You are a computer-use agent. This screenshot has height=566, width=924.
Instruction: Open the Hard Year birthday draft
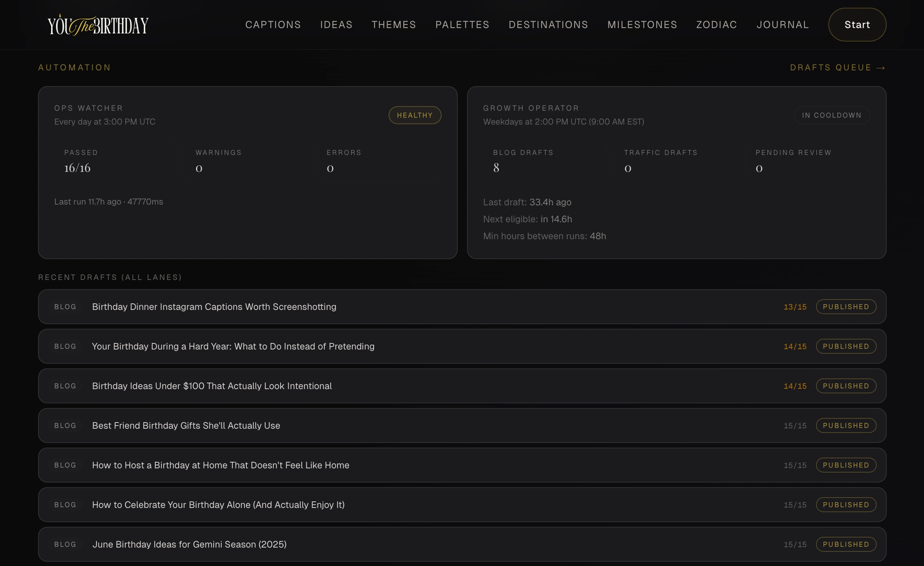233,346
